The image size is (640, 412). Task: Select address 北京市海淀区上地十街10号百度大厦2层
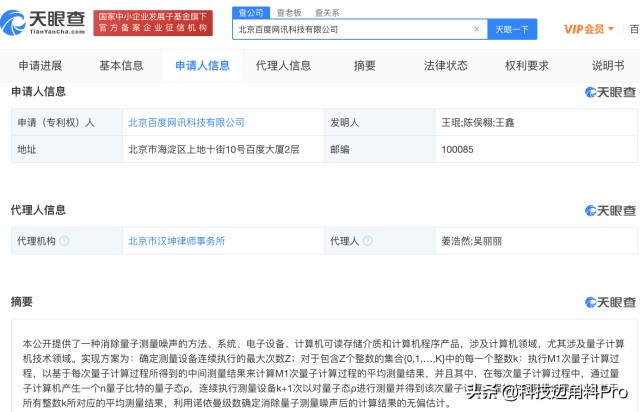coord(214,149)
